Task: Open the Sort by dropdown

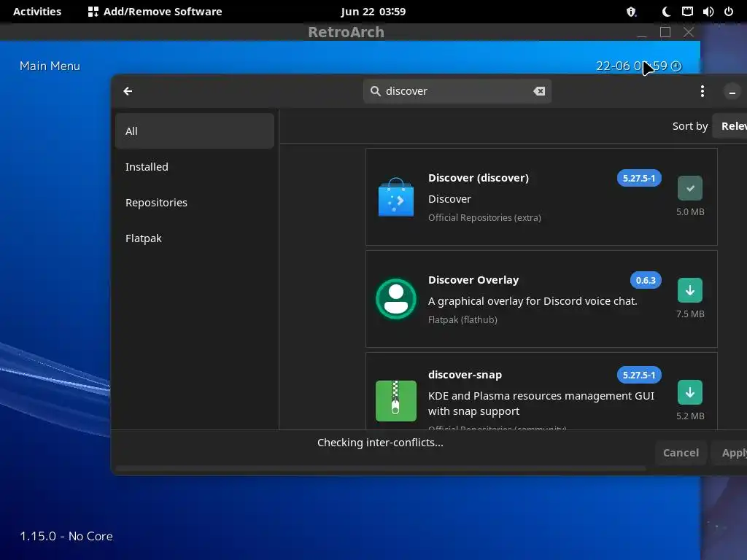Action: 730,126
